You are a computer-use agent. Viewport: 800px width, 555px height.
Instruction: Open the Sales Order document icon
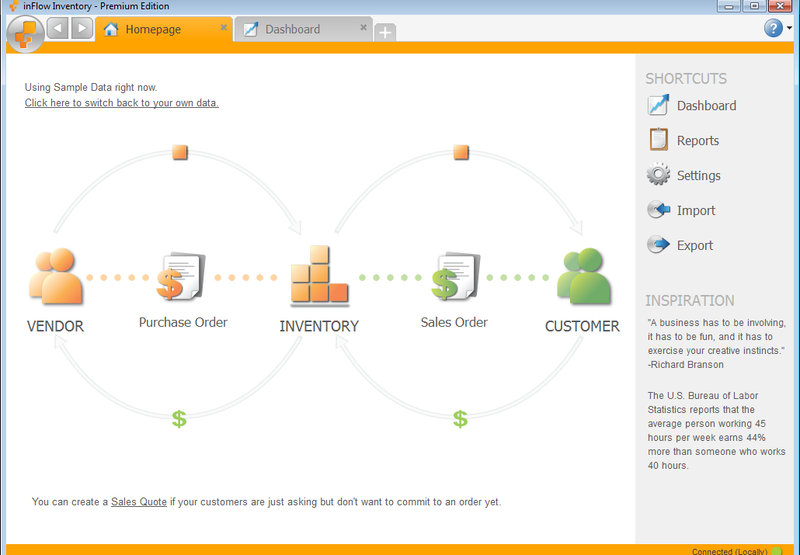(455, 276)
